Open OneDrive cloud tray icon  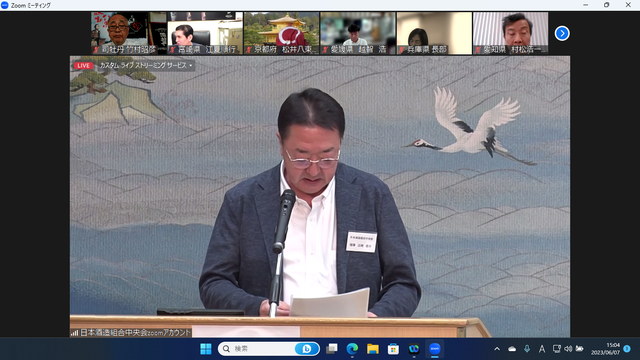click(512, 349)
